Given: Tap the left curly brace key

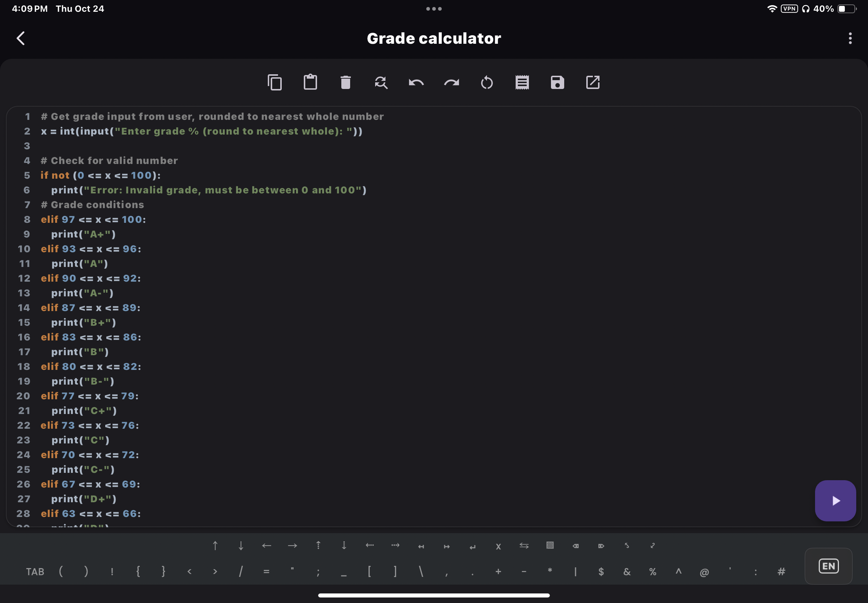Looking at the screenshot, I should (x=138, y=572).
